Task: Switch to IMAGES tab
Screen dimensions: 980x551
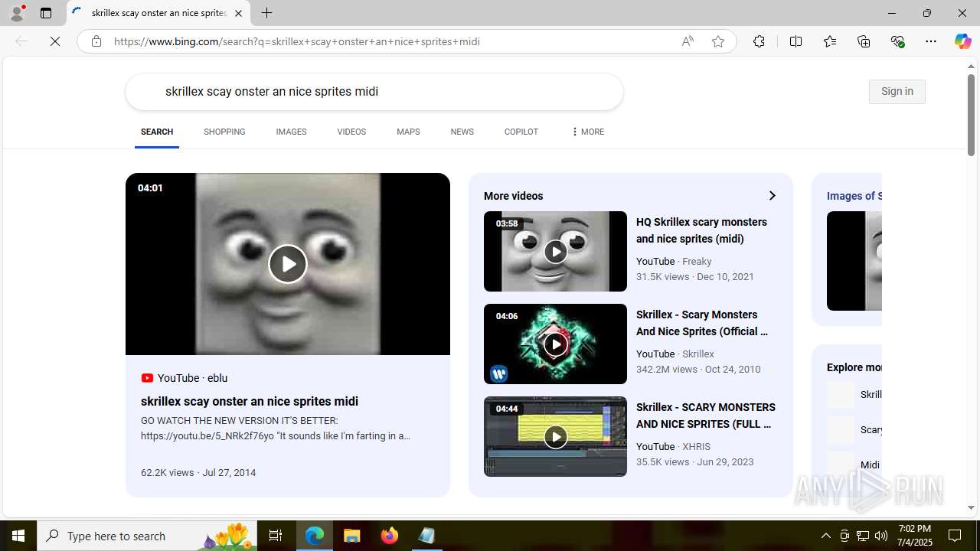Action: pyautogui.click(x=291, y=132)
